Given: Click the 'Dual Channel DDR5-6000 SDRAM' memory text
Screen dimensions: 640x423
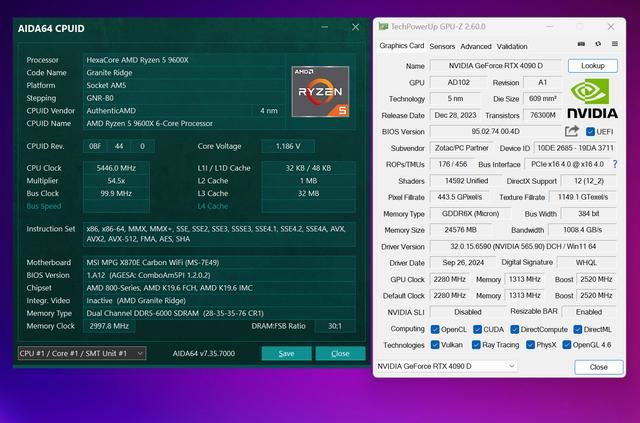Looking at the screenshot, I should pos(142,314).
